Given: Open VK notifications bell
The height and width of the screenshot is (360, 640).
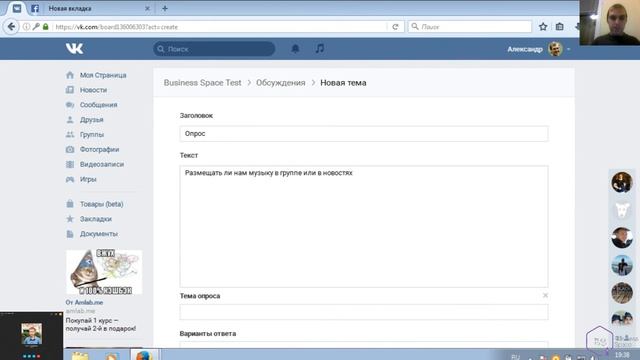Looking at the screenshot, I should coord(295,49).
